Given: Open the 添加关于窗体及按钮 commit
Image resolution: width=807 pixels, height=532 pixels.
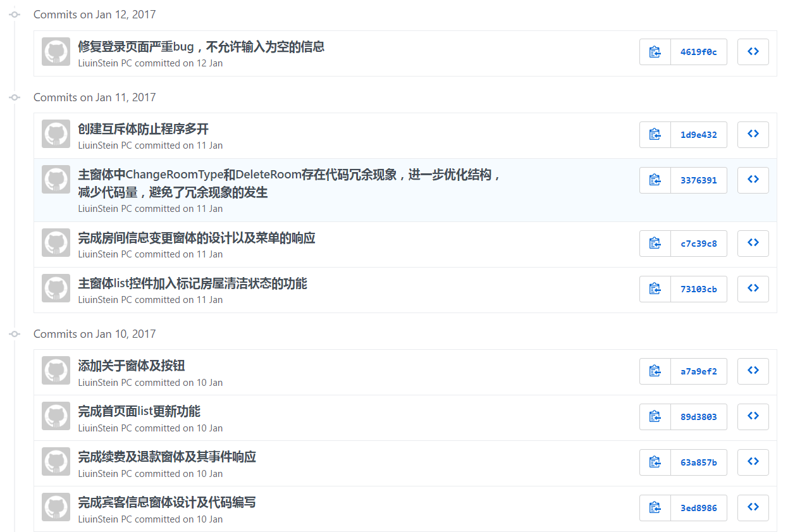Looking at the screenshot, I should coord(132,366).
